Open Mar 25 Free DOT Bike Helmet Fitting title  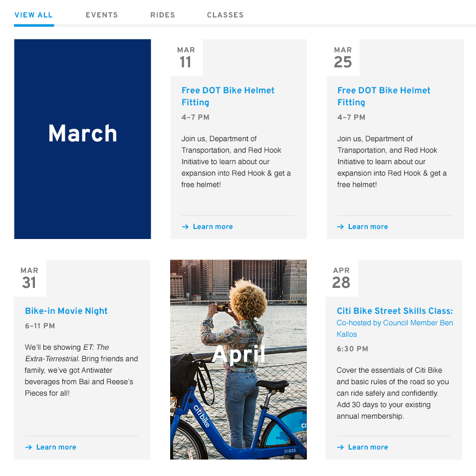(384, 96)
